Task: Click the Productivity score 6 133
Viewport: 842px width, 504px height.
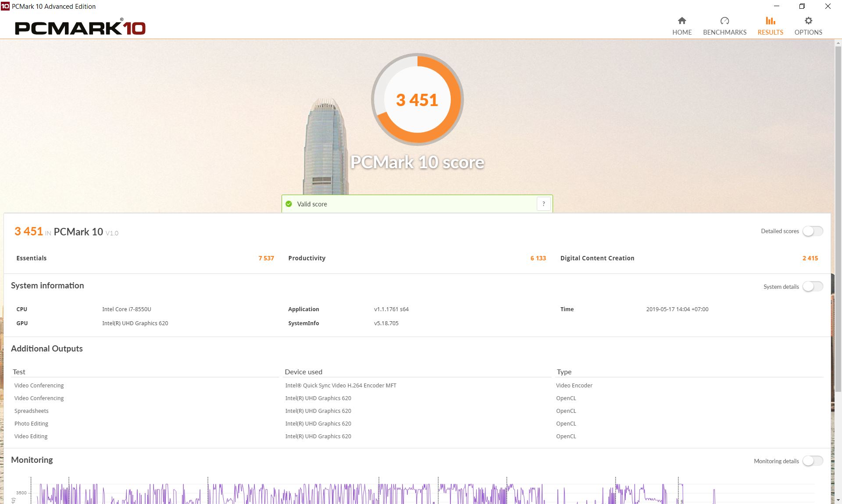Action: pyautogui.click(x=538, y=258)
